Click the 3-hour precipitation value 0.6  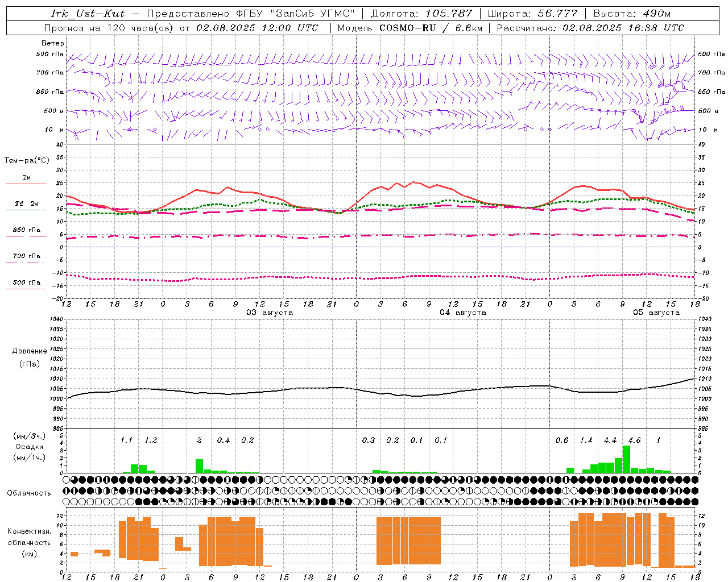tap(562, 440)
